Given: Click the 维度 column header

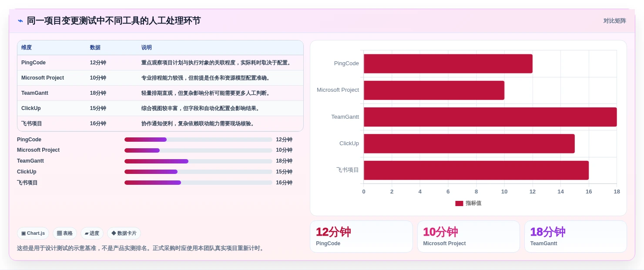Looking at the screenshot, I should [x=27, y=48].
